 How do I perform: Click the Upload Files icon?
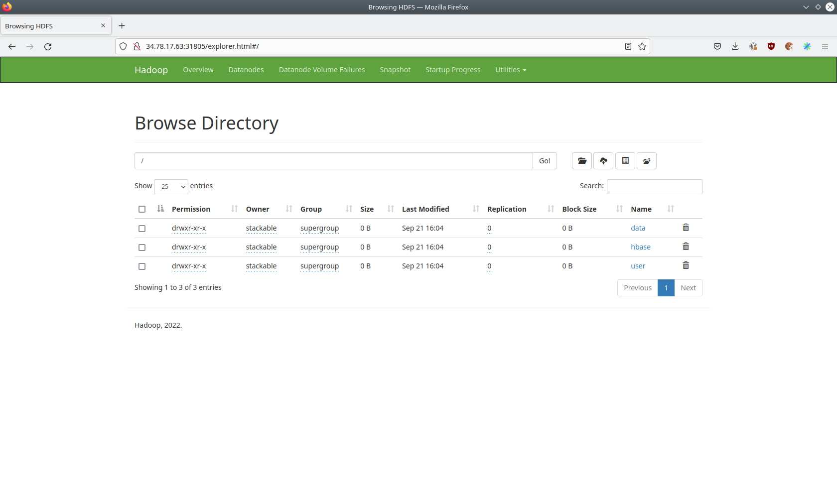(x=603, y=161)
